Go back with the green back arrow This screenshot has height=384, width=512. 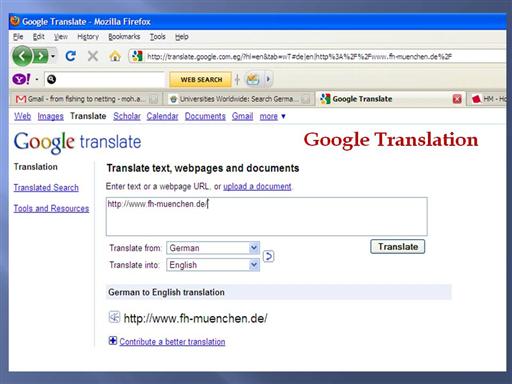coord(22,56)
